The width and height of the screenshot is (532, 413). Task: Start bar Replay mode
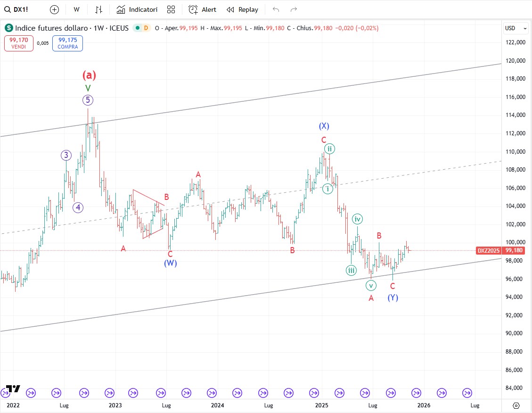pyautogui.click(x=243, y=9)
